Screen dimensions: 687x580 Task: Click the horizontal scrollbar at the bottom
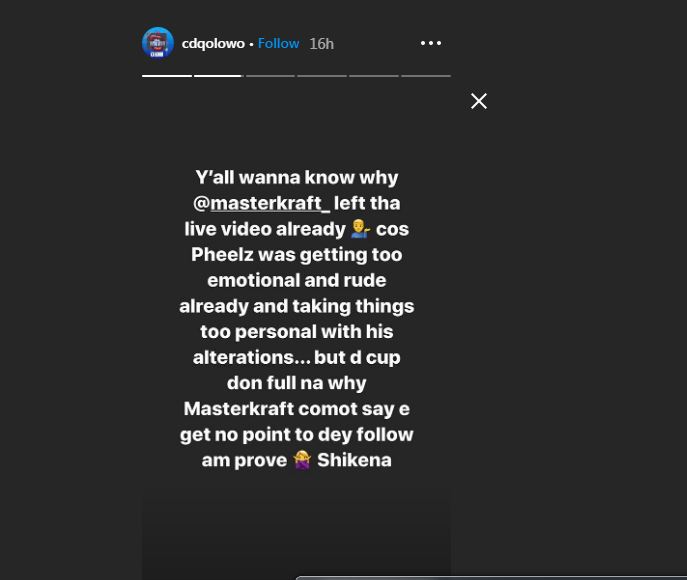pyautogui.click(x=490, y=577)
